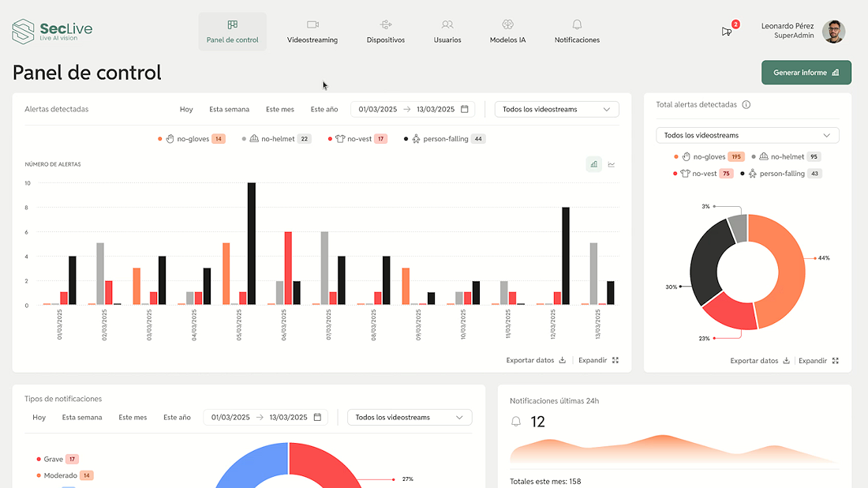Filter notification types by Este mes
This screenshot has height=488, width=868.
point(133,417)
